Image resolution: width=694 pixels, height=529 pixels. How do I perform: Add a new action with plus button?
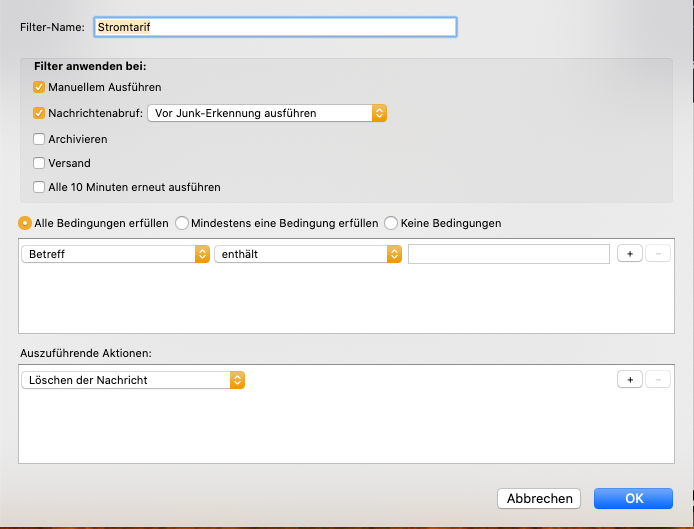[x=629, y=379]
